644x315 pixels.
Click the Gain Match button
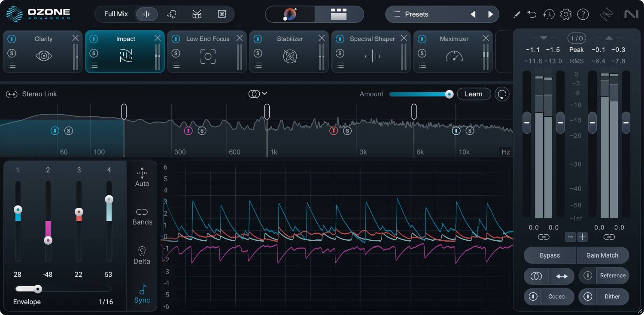602,255
